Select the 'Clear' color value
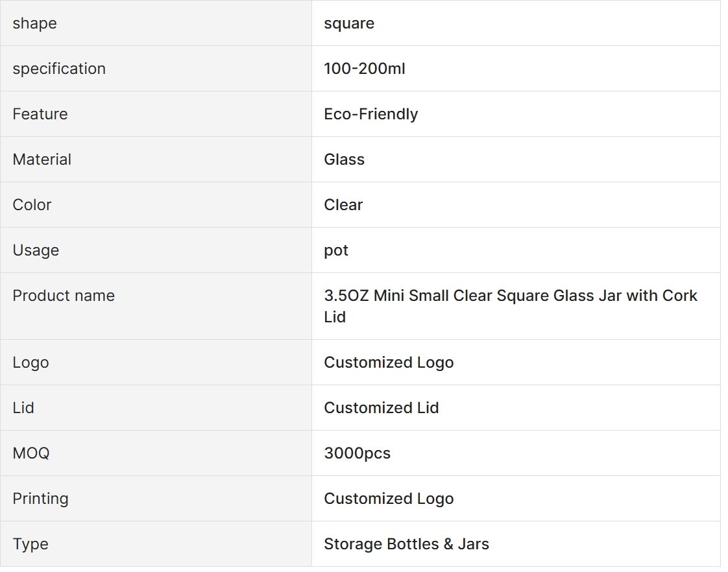728x572 pixels. [x=343, y=205]
